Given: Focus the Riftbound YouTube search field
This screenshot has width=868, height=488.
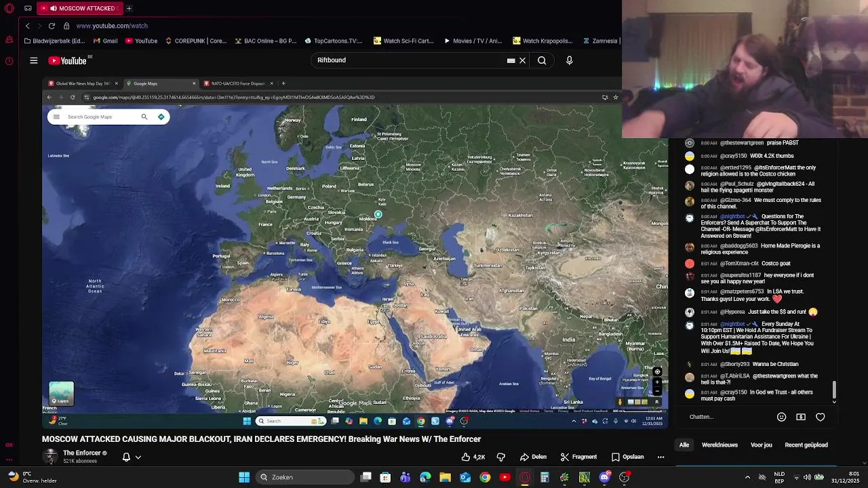Looking at the screenshot, I should coord(407,60).
